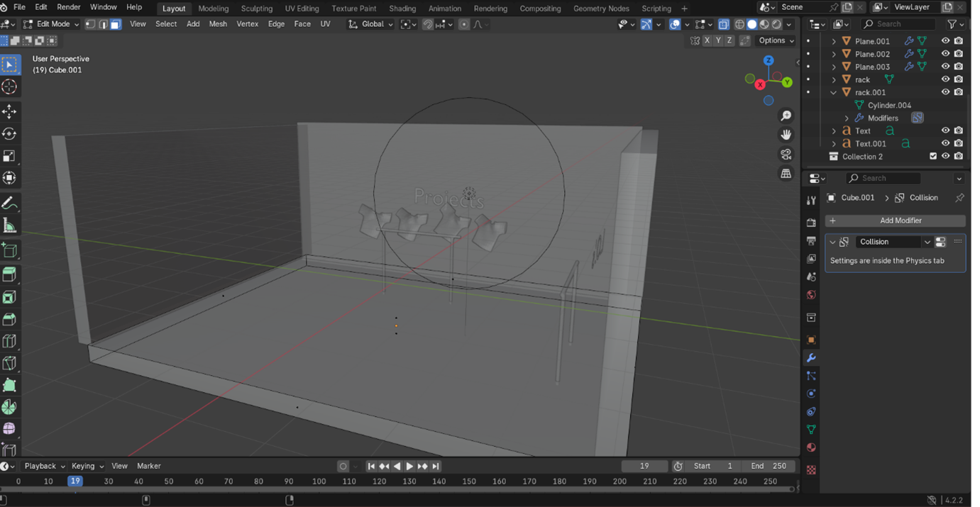This screenshot has width=980, height=507.
Task: Click frame 100 on the timeline ruler
Action: click(x=319, y=481)
